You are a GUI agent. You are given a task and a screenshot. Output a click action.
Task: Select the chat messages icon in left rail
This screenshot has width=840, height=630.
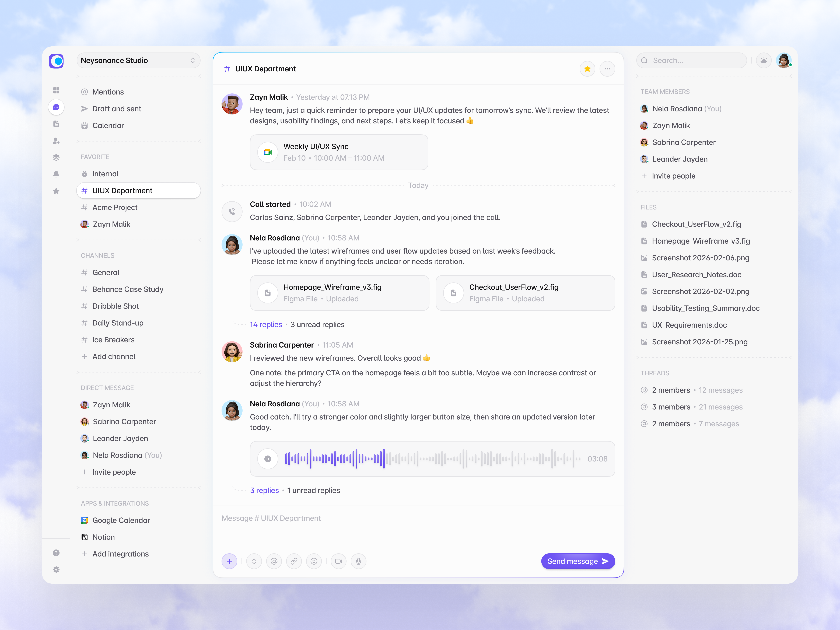(56, 107)
